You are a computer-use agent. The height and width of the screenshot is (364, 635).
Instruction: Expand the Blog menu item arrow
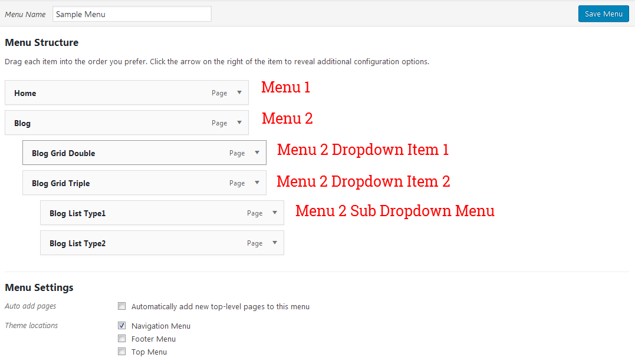tap(239, 123)
